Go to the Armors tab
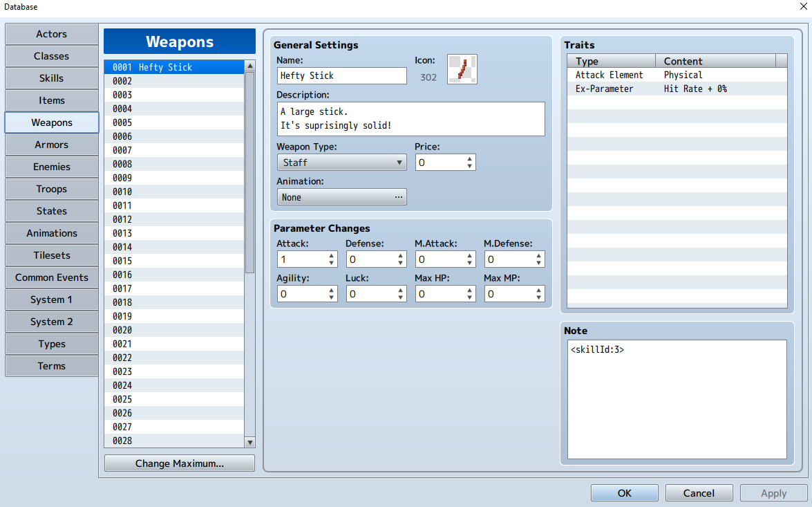 [x=52, y=145]
